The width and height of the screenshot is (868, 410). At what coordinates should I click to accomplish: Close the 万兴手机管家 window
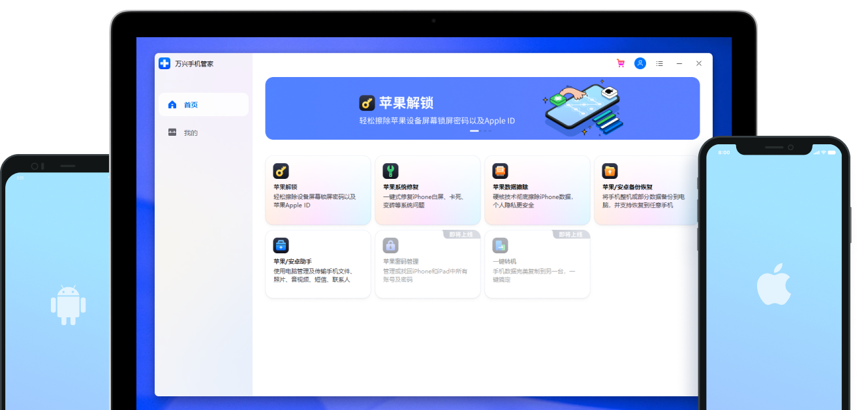[x=699, y=63]
